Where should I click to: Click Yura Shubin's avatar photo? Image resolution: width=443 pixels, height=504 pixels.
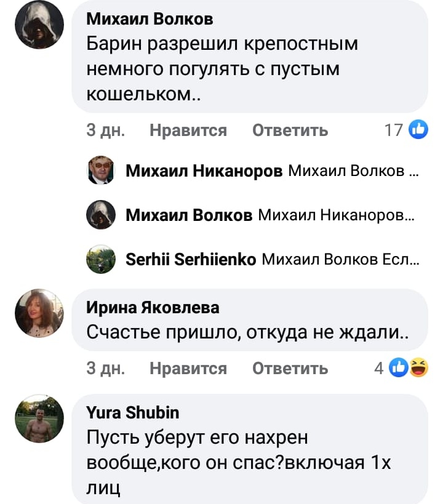[39, 419]
